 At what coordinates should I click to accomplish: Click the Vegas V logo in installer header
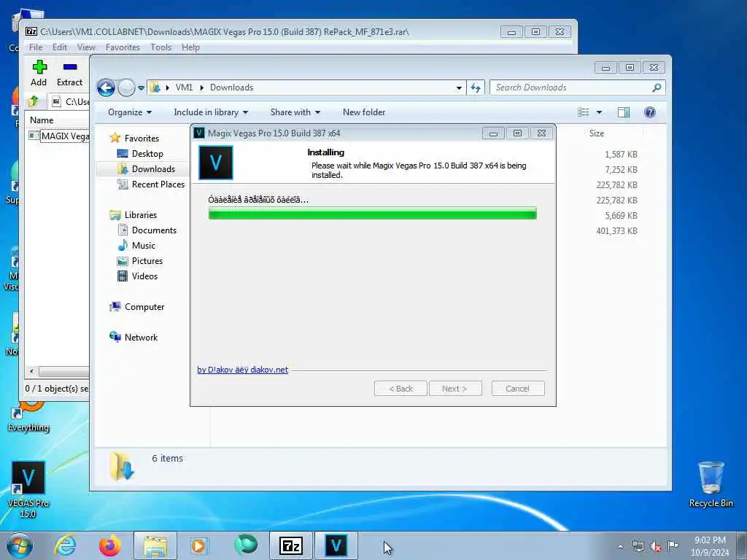click(216, 163)
